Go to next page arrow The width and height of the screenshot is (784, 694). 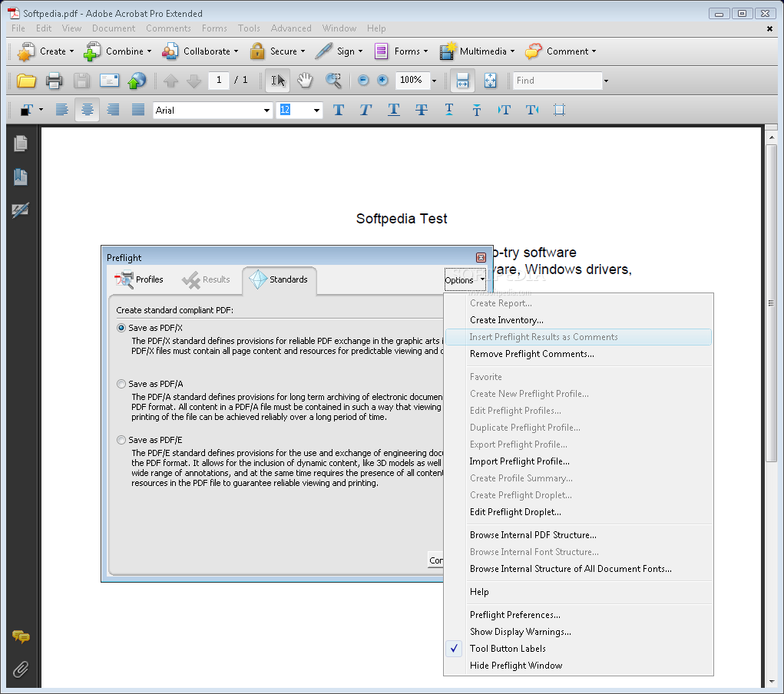pyautogui.click(x=194, y=81)
